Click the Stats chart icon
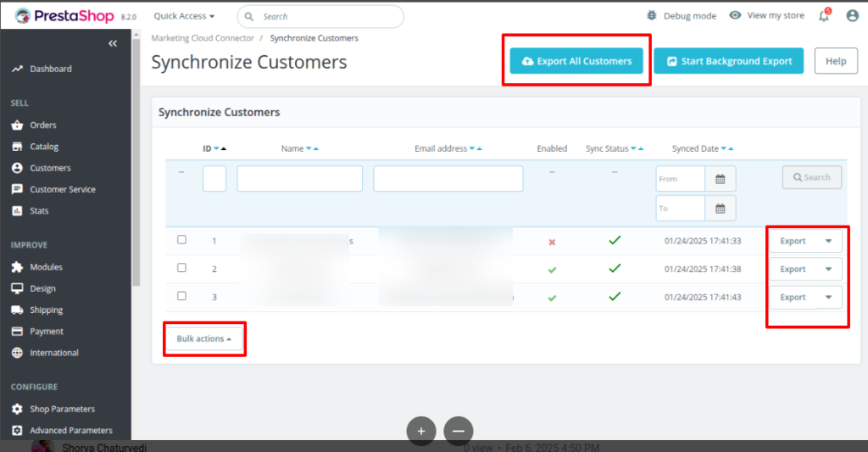This screenshot has width=868, height=452. (17, 211)
